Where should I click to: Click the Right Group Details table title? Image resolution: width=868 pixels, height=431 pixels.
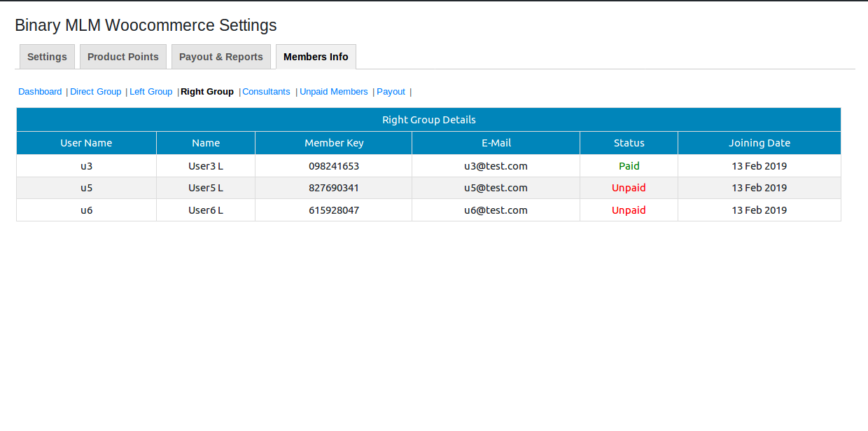[428, 120]
